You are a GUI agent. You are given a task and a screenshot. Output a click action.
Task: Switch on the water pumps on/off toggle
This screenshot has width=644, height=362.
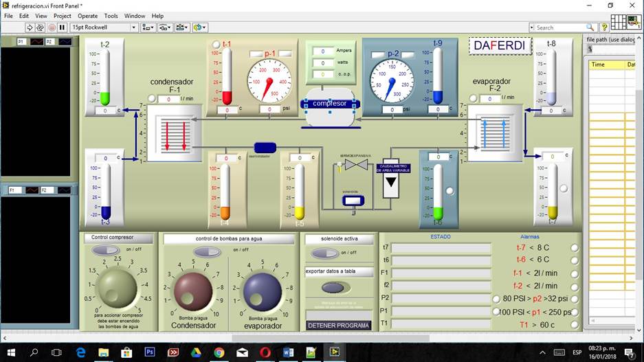coord(207,252)
